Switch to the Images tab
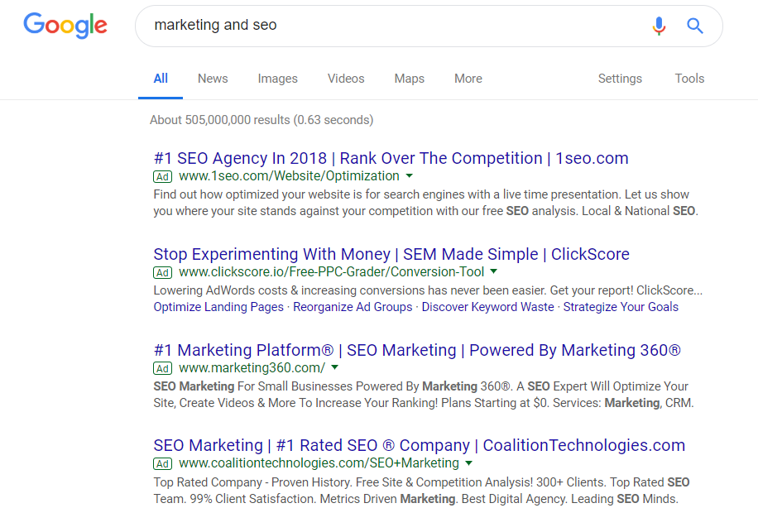Viewport: 758px width, 532px height. pos(277,79)
